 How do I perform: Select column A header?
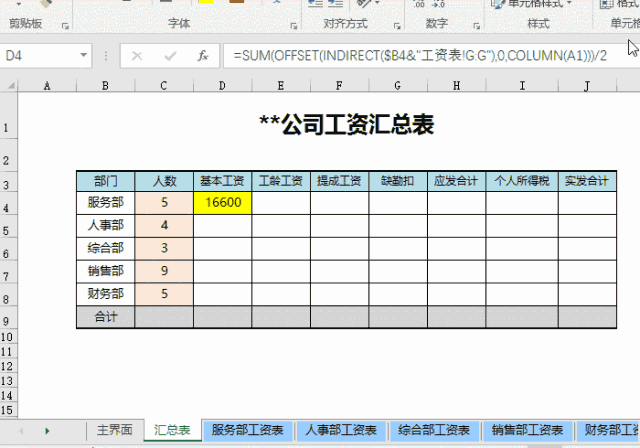click(x=47, y=86)
